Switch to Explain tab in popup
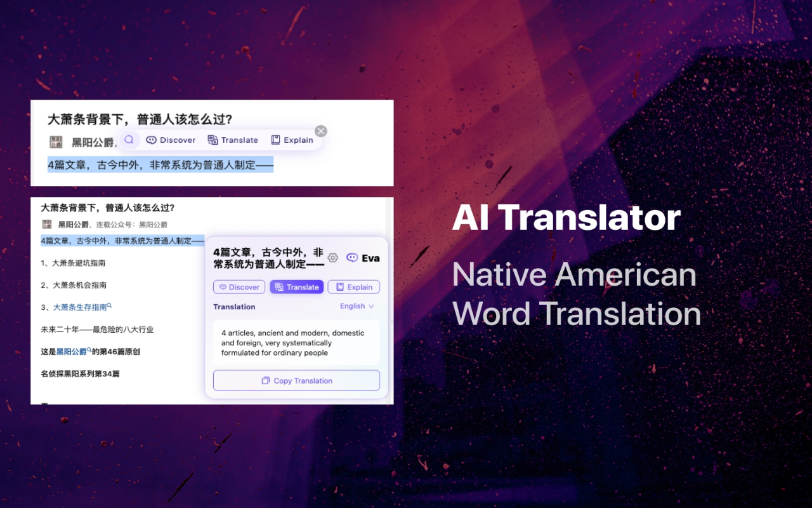Viewport: 812px width, 508px height. click(x=353, y=287)
